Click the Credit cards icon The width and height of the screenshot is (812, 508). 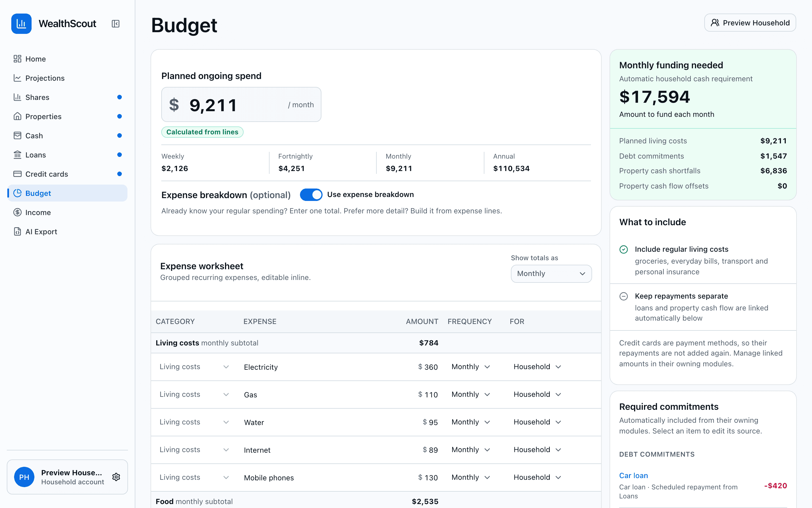(x=17, y=174)
